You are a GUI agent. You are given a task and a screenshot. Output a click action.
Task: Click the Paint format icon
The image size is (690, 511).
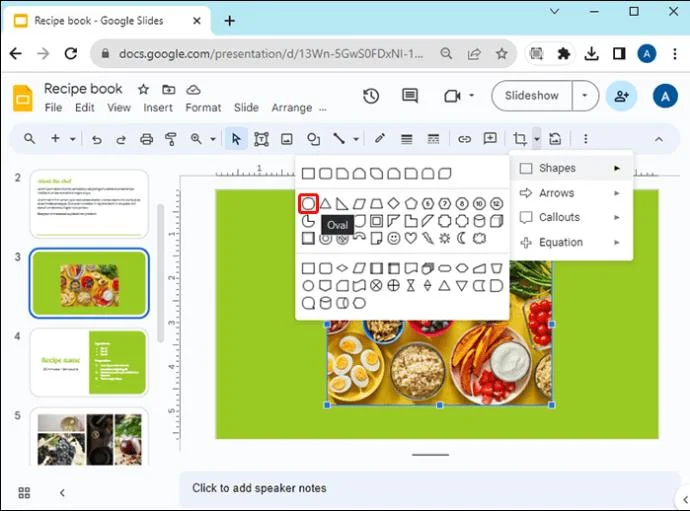171,139
